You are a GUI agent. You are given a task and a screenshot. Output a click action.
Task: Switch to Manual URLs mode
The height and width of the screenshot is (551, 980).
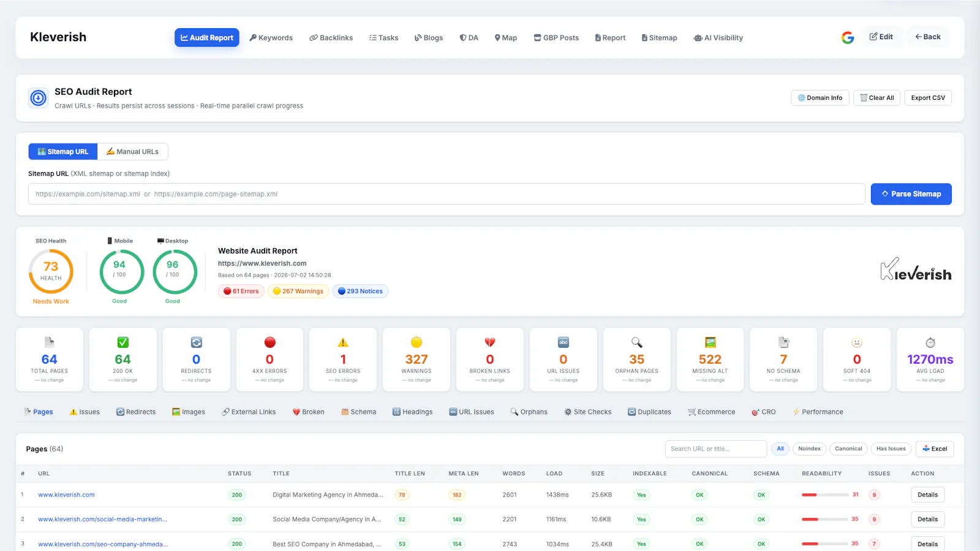(x=132, y=152)
